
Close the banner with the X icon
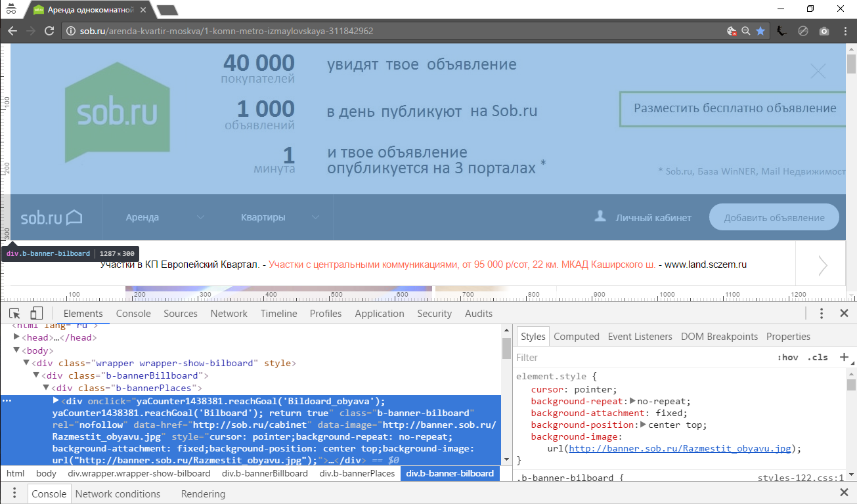coord(818,72)
